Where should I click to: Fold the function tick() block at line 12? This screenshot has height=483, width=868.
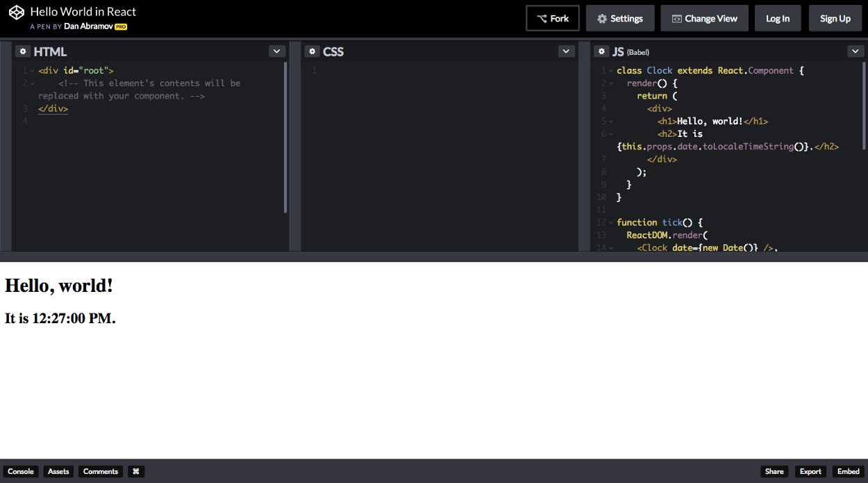tap(611, 222)
